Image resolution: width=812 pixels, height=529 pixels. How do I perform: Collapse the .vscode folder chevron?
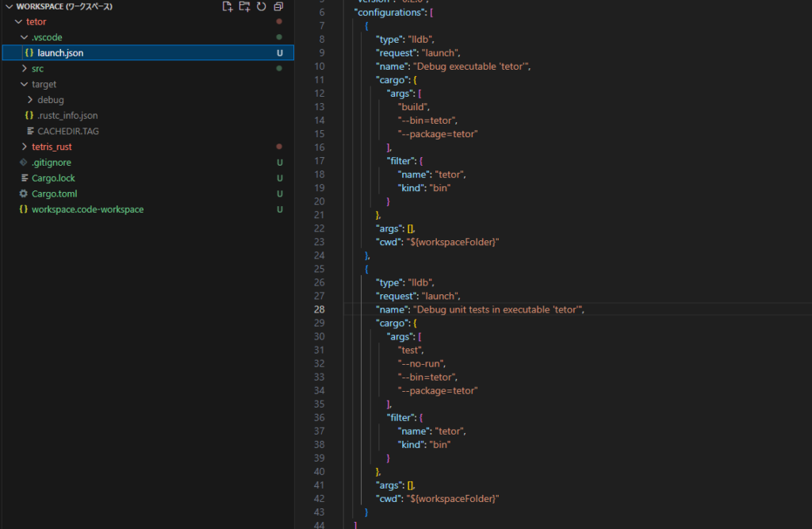click(25, 37)
